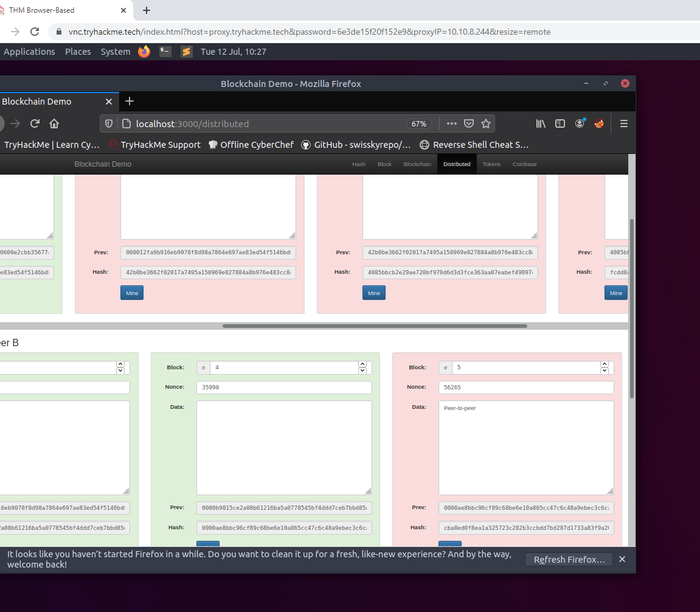Open TryHackMe Support bookmark
This screenshot has height=612, width=700.
tap(155, 145)
